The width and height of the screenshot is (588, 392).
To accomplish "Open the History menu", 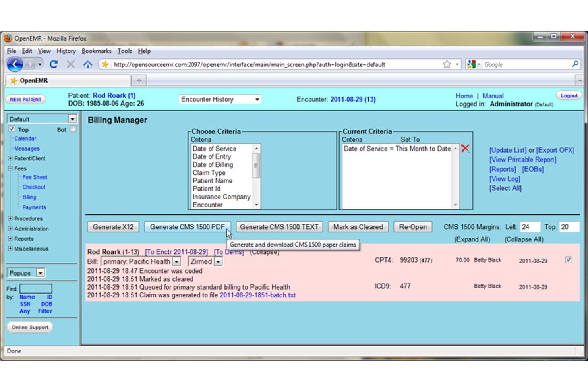I will coord(66,51).
